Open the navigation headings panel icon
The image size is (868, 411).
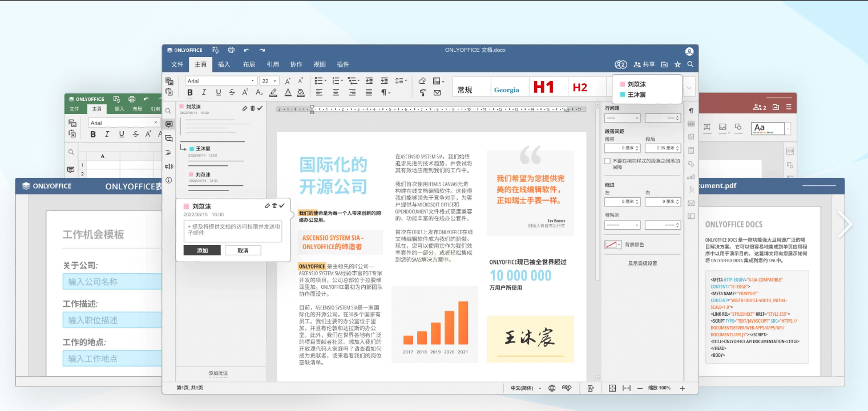coord(169,153)
